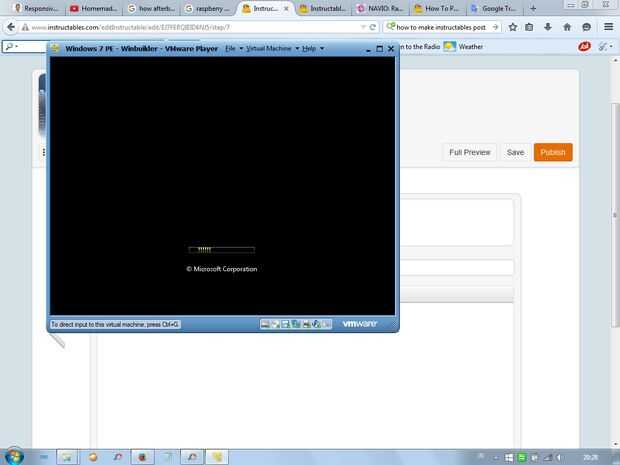The image size is (620, 465).
Task: Open the File menu in VMware Player
Action: (230, 48)
